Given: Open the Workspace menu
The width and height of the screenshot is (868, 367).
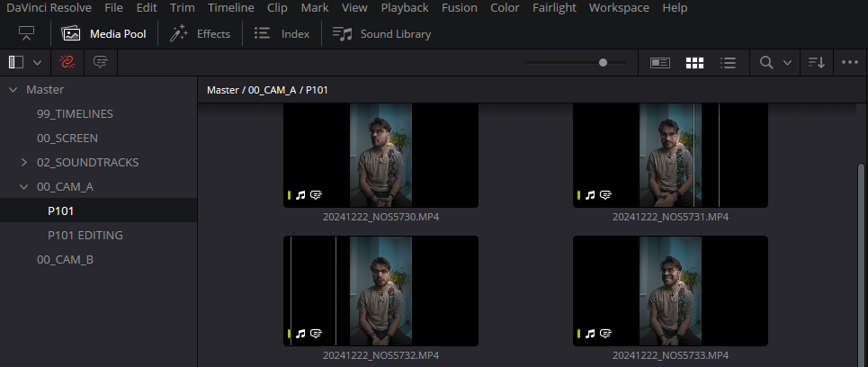Looking at the screenshot, I should coord(620,8).
